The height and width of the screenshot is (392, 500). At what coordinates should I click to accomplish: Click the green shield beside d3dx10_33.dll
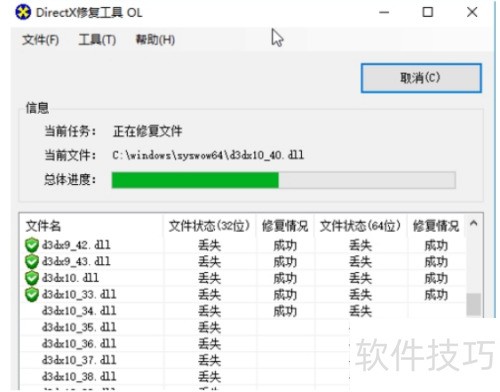(x=32, y=295)
